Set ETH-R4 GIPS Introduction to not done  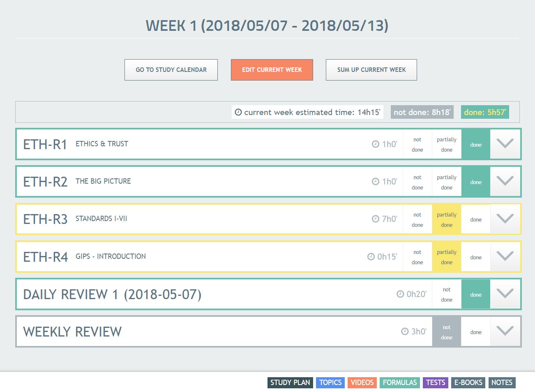click(x=417, y=257)
